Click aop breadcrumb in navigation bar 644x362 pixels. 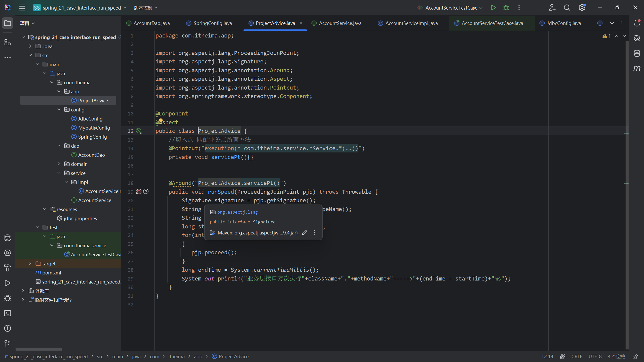coord(198,357)
